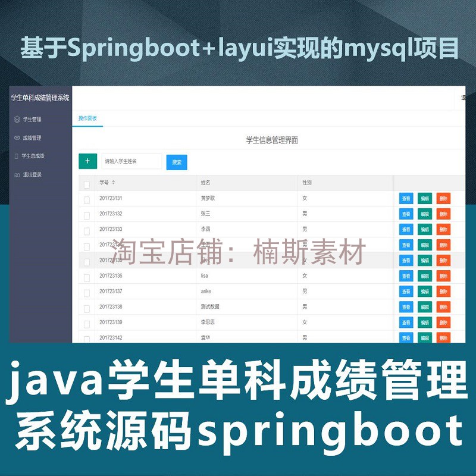Click 编辑 for student 张三

(425, 214)
